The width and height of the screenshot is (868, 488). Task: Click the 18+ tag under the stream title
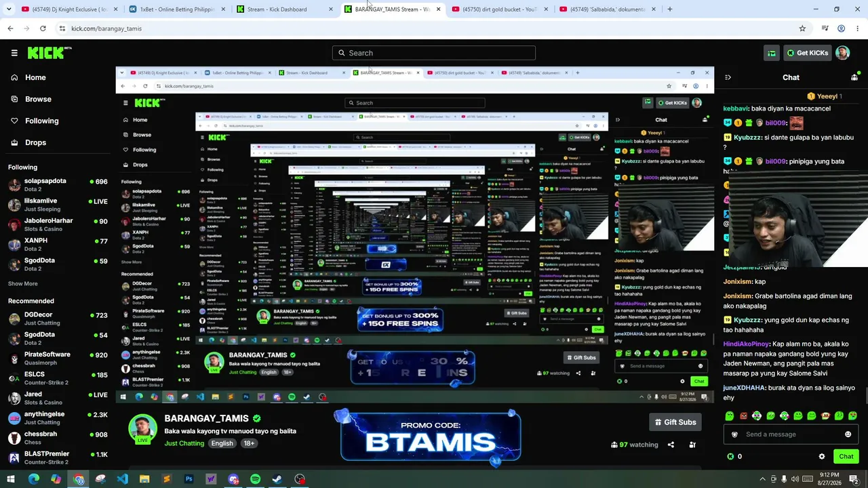pyautogui.click(x=249, y=443)
